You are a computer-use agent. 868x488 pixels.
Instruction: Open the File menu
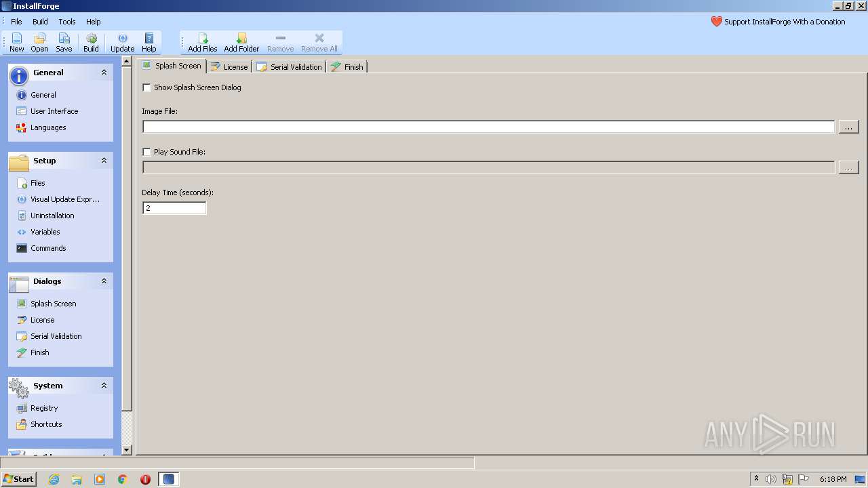tap(16, 22)
